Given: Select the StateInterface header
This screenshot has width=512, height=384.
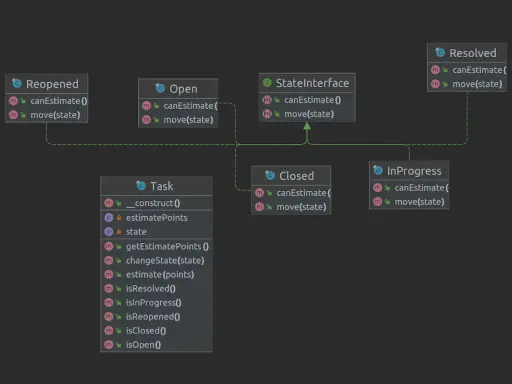Looking at the screenshot, I should tap(307, 83).
